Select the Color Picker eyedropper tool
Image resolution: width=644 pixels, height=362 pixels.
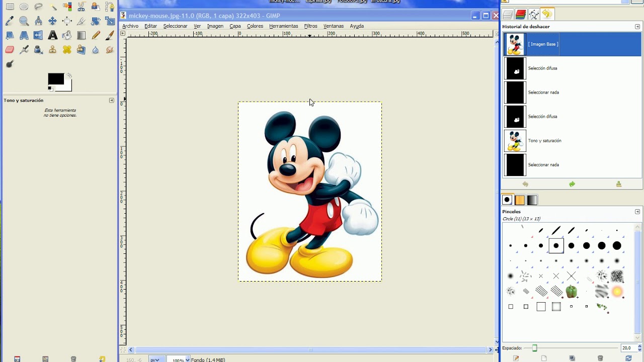10,21
